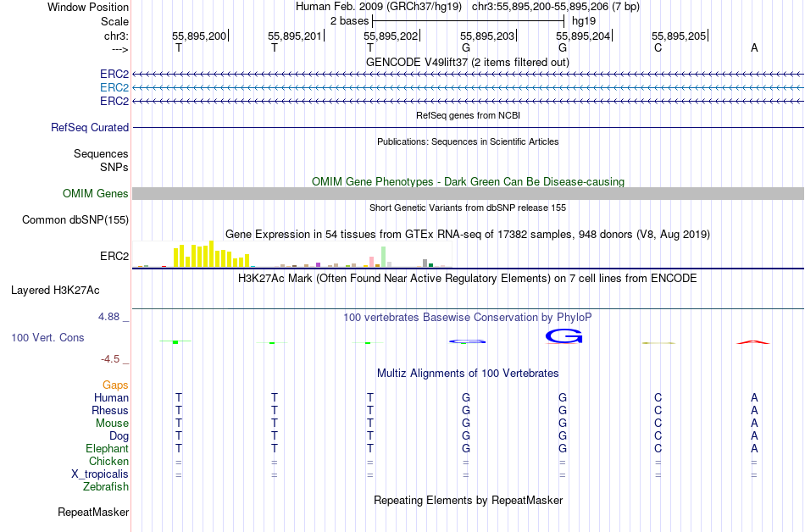Screen dimensions: 805x532
Task: Open Multiz Alignments of 100 Vertebrates title
Action: 468,374
